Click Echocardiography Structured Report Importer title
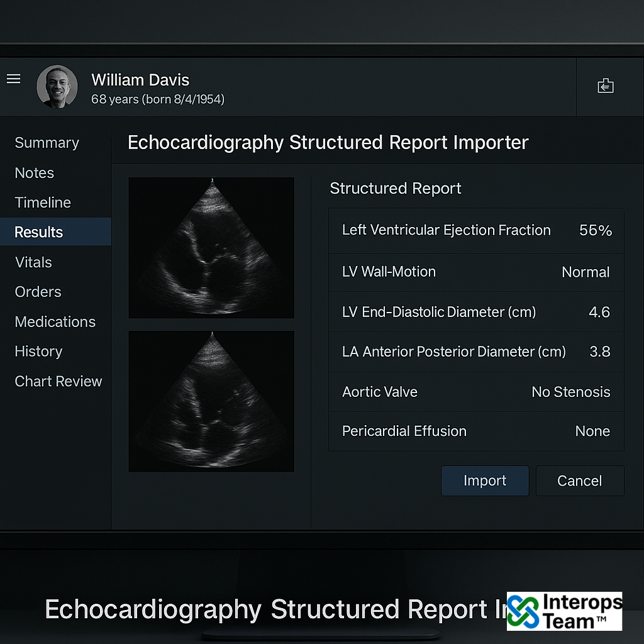Viewport: 644px width, 644px height. click(328, 143)
